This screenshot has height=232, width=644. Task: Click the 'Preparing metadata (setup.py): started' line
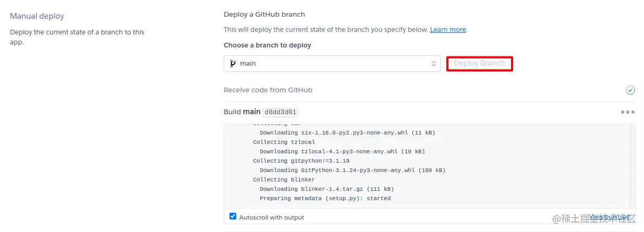coord(325,198)
